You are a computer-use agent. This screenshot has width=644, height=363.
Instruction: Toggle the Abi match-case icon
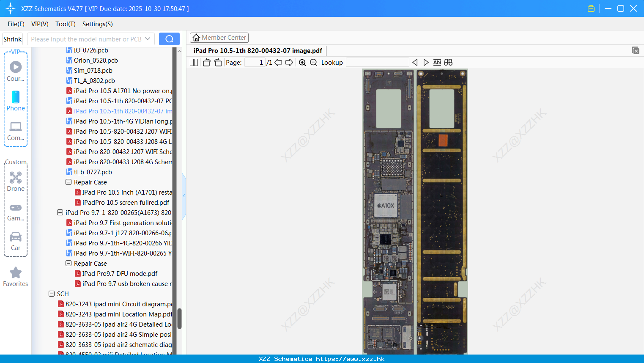point(437,62)
